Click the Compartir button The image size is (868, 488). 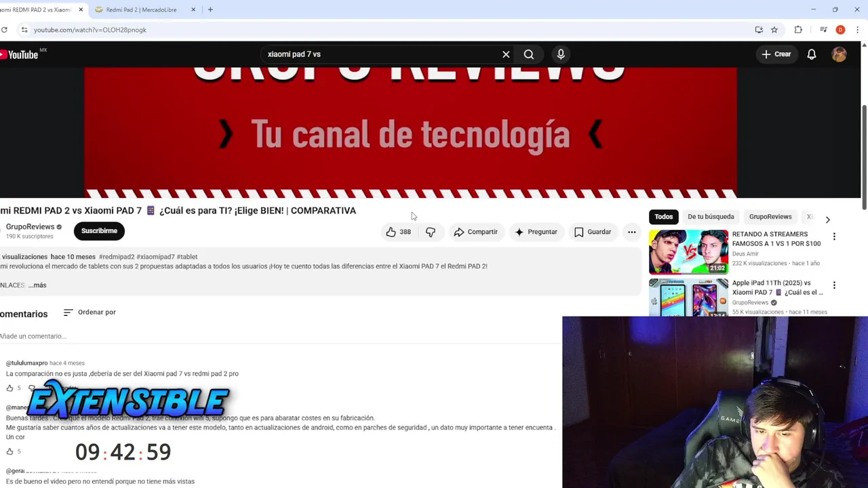(x=476, y=232)
